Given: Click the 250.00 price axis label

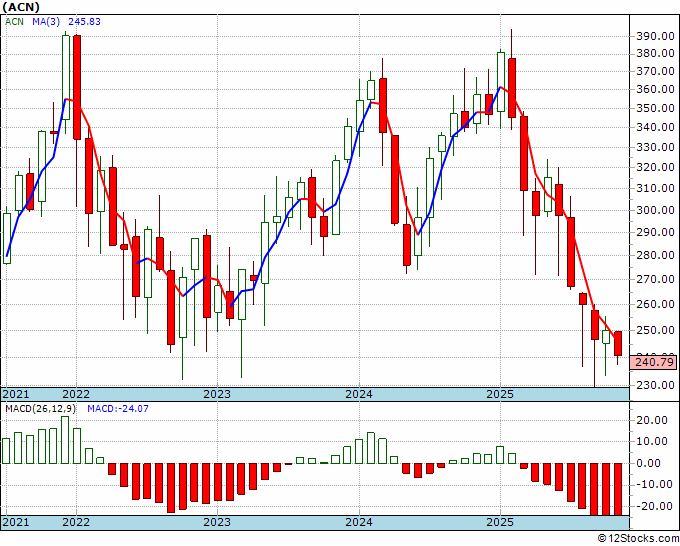Looking at the screenshot, I should (655, 330).
